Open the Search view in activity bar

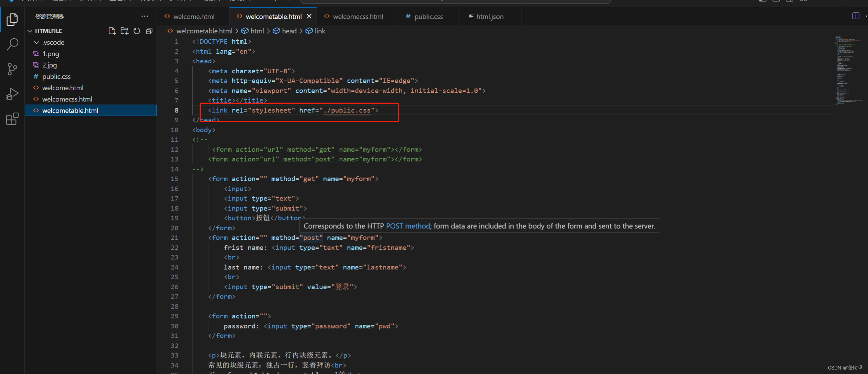[x=12, y=44]
